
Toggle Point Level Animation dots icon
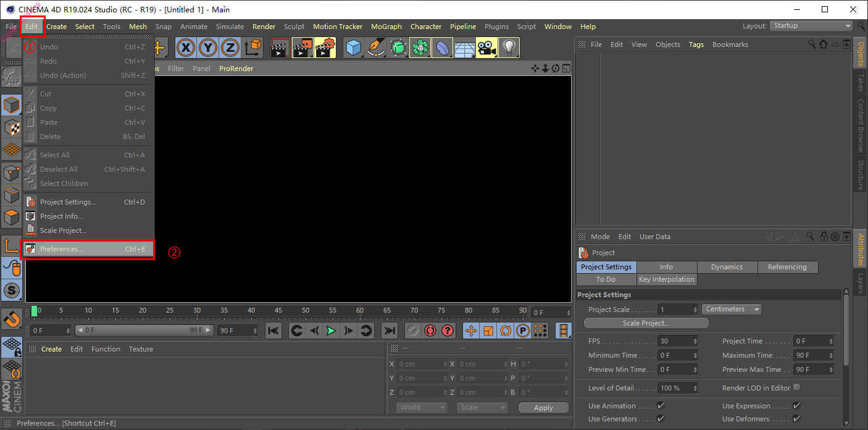[x=540, y=331]
